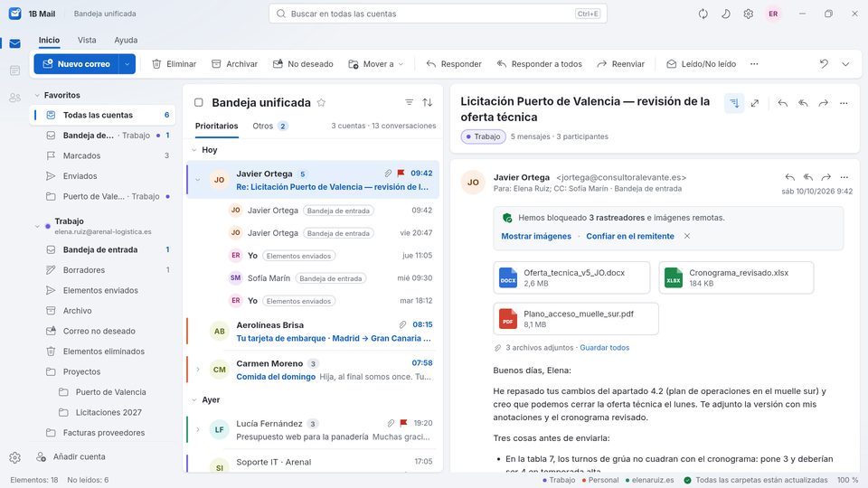This screenshot has height=488, width=868.
Task: Open the Mail view in sidebar
Action: (x=15, y=43)
